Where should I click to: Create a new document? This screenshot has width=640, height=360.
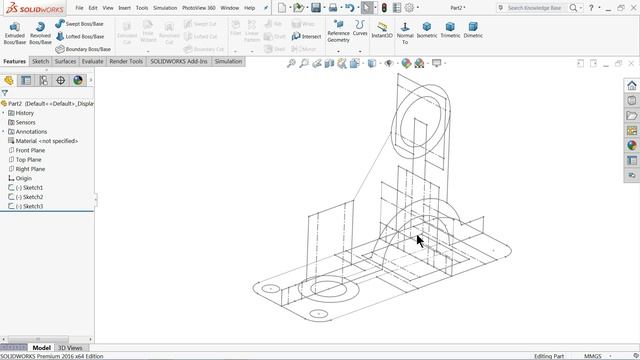pos(282,8)
